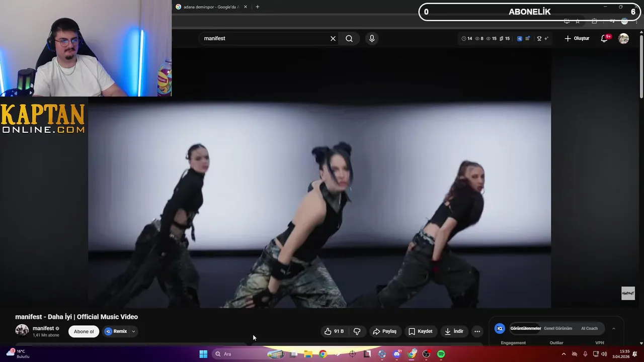The height and width of the screenshot is (362, 644).
Task: Open a new browser tab with plus
Action: pos(258,7)
